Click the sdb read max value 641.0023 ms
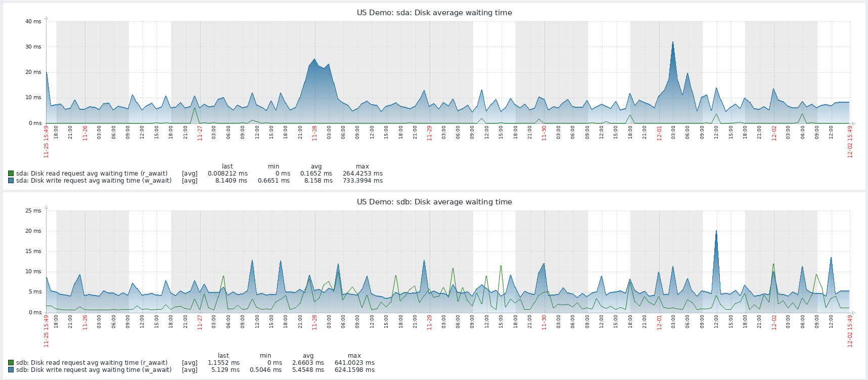Image resolution: width=868 pixels, height=380 pixels. (x=354, y=363)
